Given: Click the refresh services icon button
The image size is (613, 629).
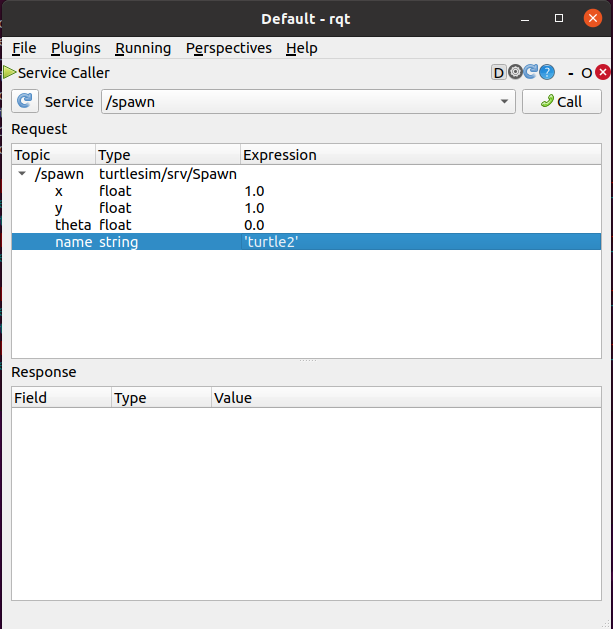Looking at the screenshot, I should [x=25, y=101].
